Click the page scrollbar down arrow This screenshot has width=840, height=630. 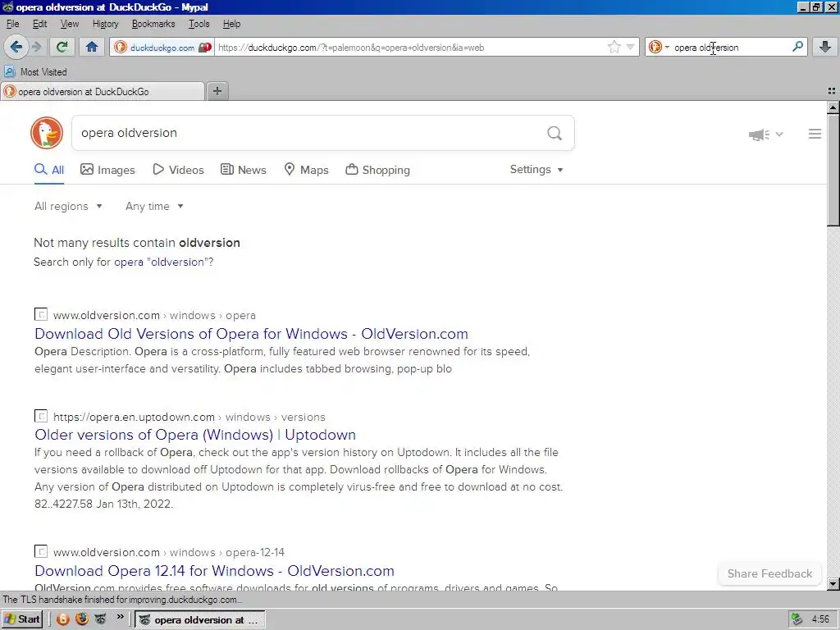point(833,584)
